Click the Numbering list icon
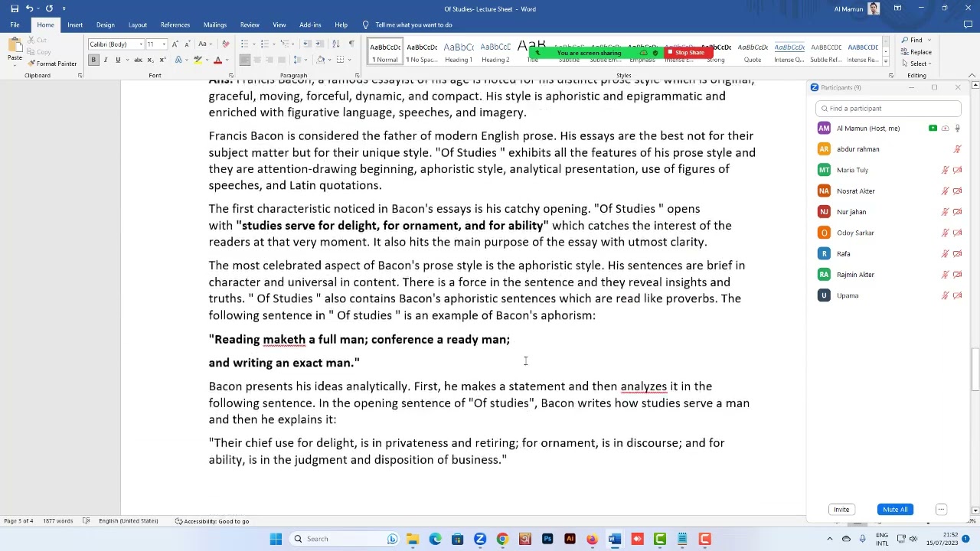The height and width of the screenshot is (551, 980). coord(265,44)
